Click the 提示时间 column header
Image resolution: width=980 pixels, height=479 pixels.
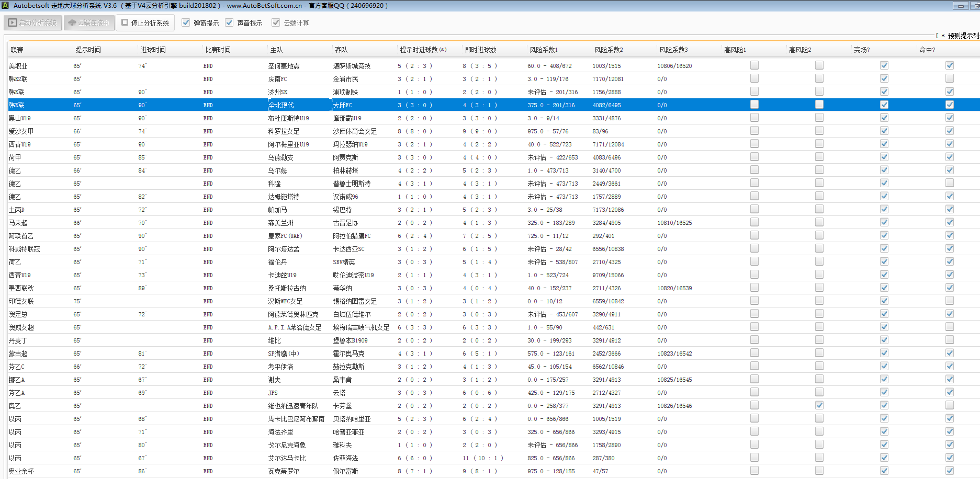(88, 50)
